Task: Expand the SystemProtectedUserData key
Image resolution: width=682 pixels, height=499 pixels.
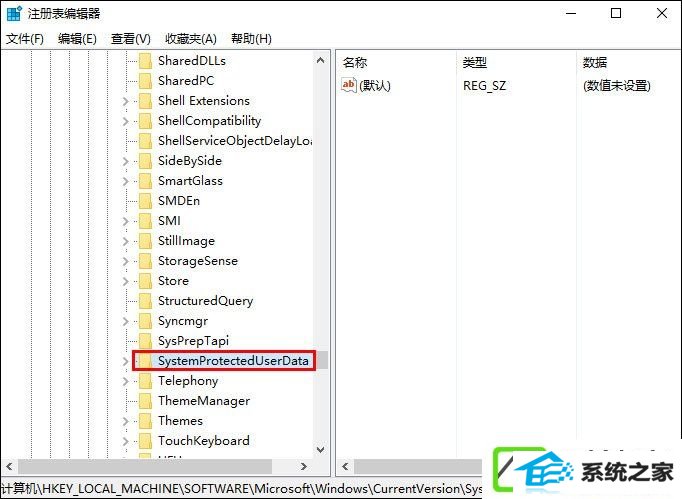Action: click(125, 361)
